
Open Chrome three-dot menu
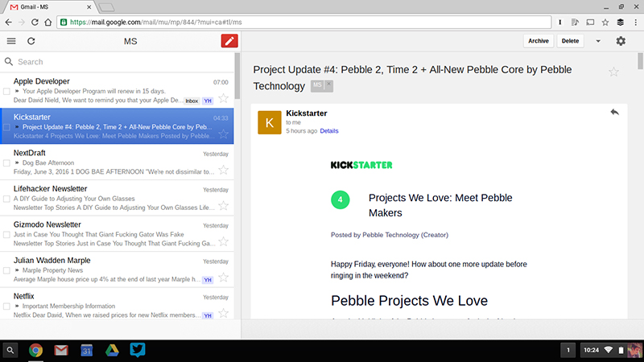(x=635, y=23)
